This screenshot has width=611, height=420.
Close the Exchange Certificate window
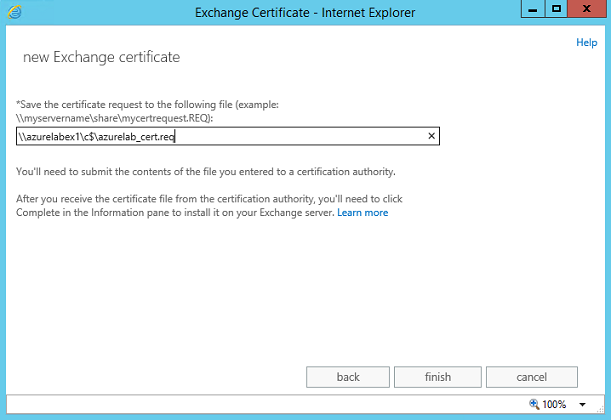586,9
